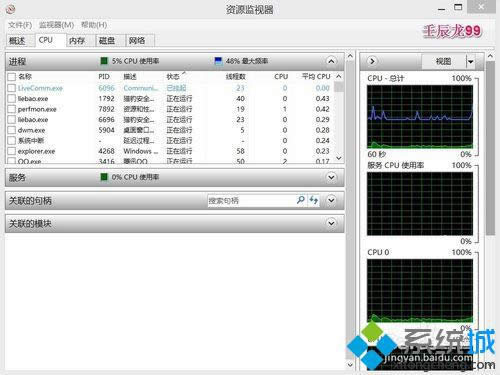Click the search icon in handle search box
This screenshot has height=375, width=500.
[x=300, y=200]
